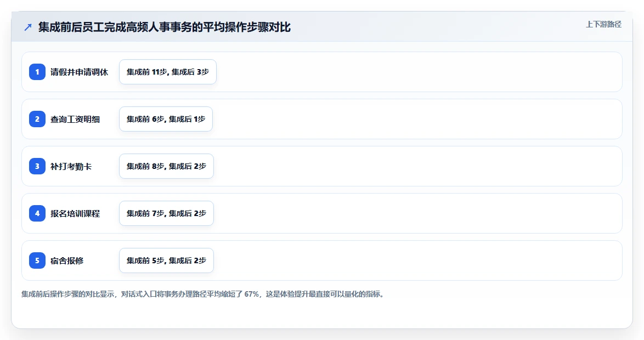The height and width of the screenshot is (340, 644).
Task: Select the 集成前 8步, 集成后 2步 chip
Action: tap(166, 166)
